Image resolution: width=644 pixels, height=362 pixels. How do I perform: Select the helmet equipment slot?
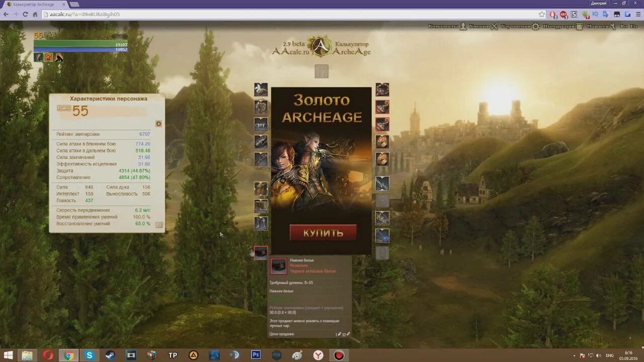coord(261,90)
